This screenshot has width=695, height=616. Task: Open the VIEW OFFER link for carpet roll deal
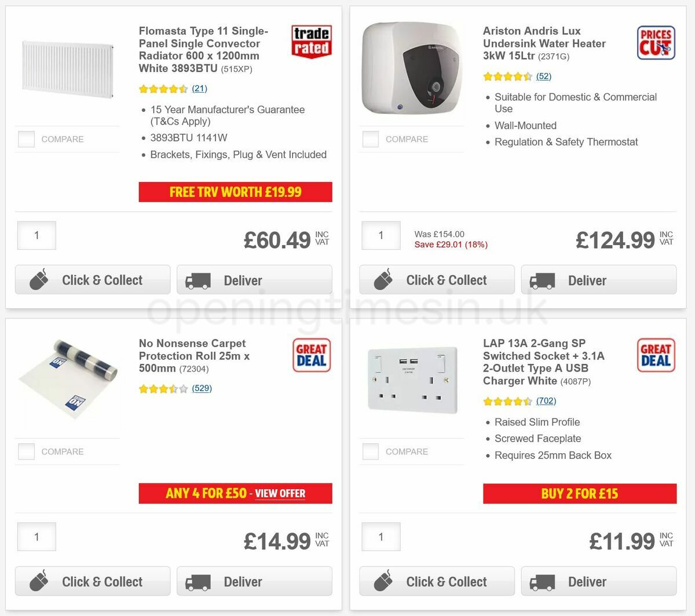coord(280,494)
